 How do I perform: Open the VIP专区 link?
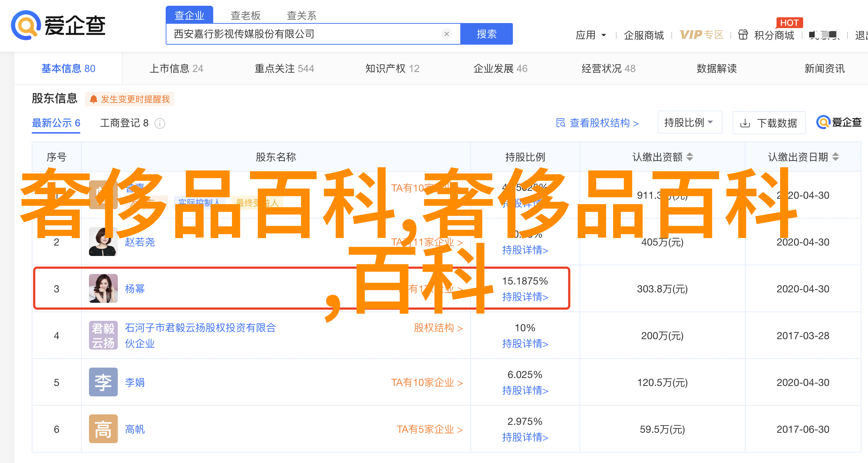(x=702, y=35)
